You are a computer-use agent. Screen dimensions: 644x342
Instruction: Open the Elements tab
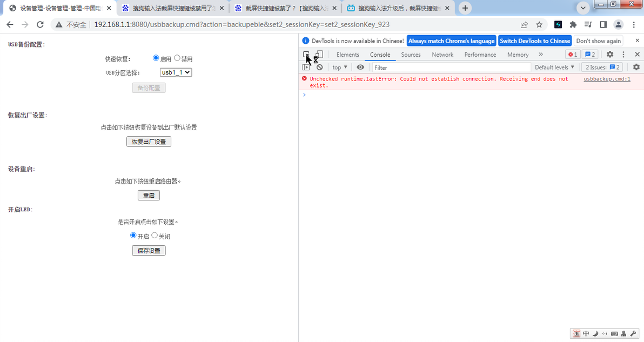click(347, 55)
